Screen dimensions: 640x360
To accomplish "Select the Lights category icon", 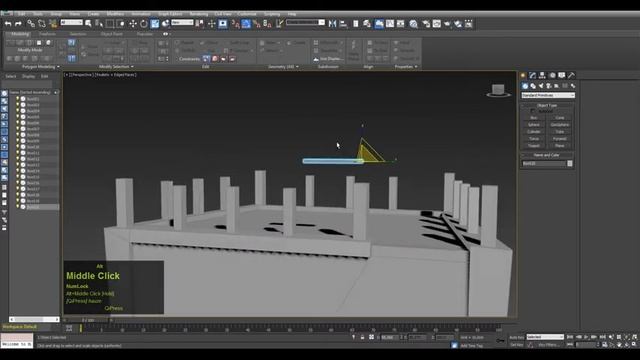I will (541, 86).
